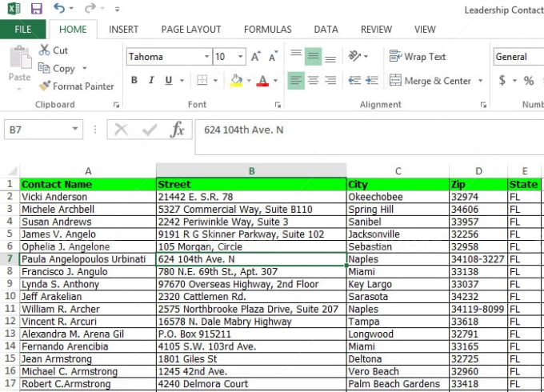This screenshot has width=544, height=392.
Task: Open the Tahoma font name dropdown
Action: pos(206,57)
